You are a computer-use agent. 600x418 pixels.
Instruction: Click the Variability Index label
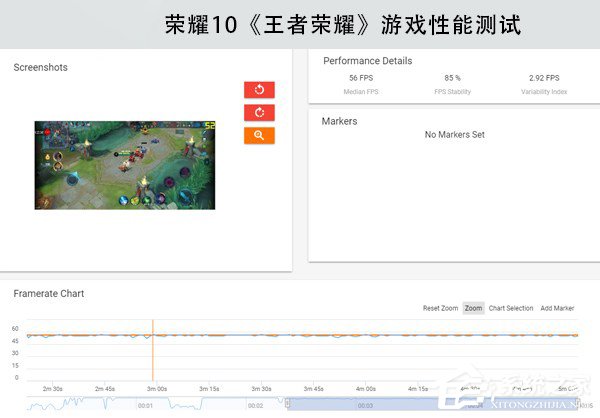point(544,92)
